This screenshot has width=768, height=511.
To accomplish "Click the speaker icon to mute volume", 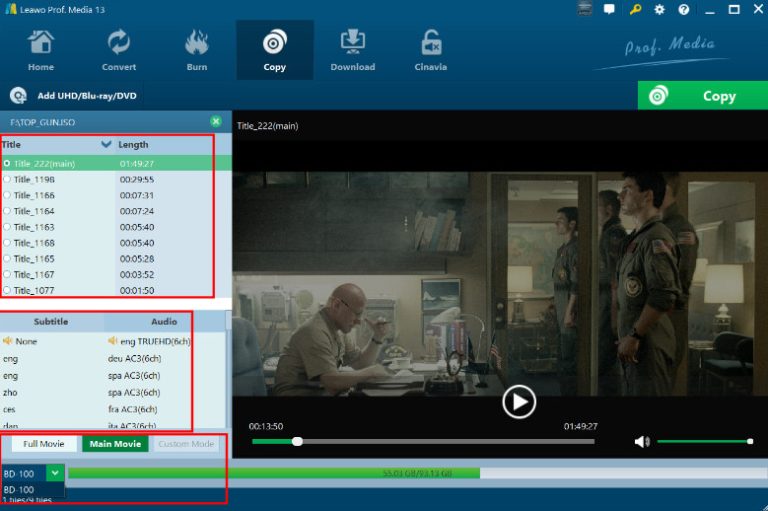I will point(641,441).
